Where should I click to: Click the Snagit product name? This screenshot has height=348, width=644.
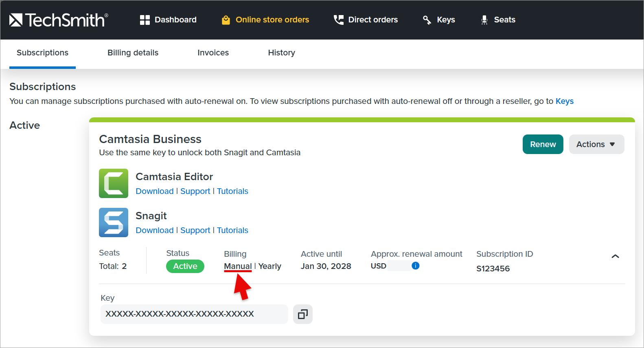[151, 216]
